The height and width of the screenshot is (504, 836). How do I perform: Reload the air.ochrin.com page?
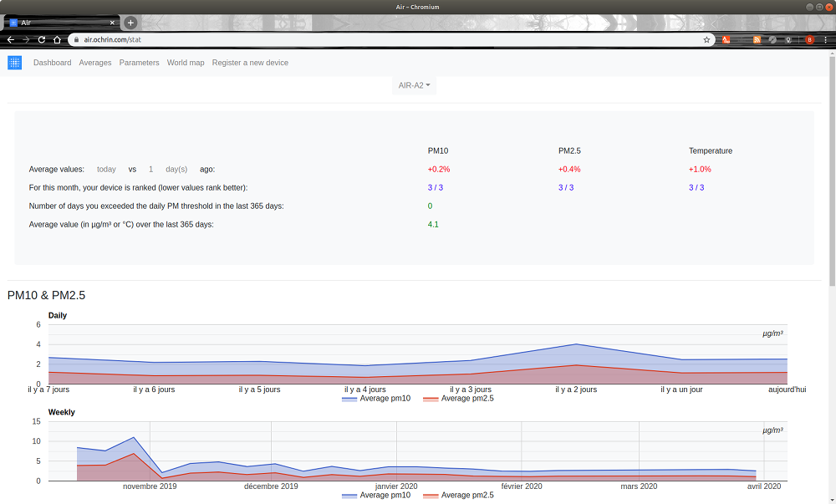(41, 39)
